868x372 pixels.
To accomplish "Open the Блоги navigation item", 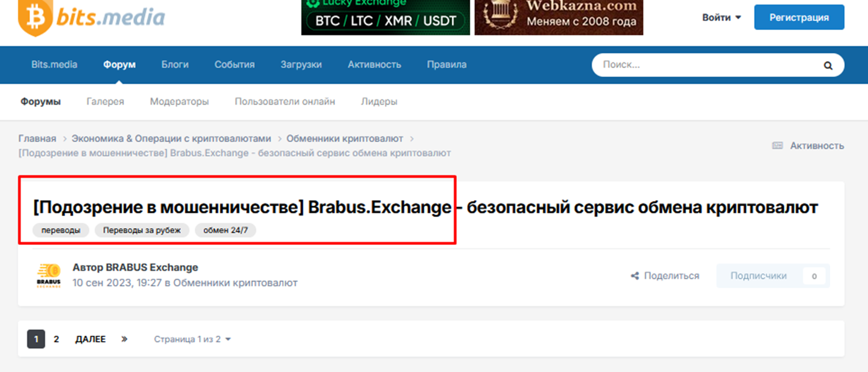I will (x=175, y=65).
